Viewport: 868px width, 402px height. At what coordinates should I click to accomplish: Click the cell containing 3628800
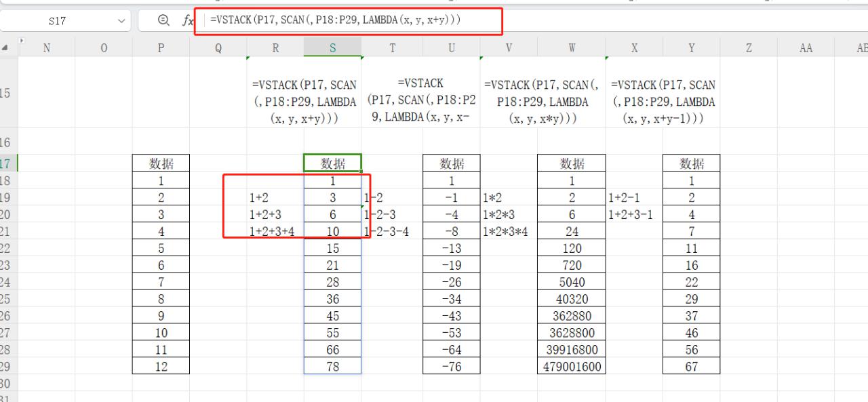pos(572,333)
